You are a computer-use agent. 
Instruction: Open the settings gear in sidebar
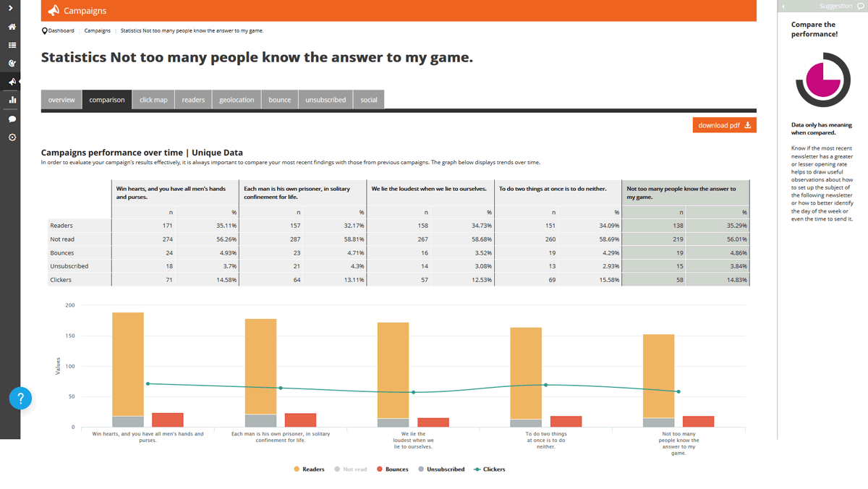(x=12, y=137)
